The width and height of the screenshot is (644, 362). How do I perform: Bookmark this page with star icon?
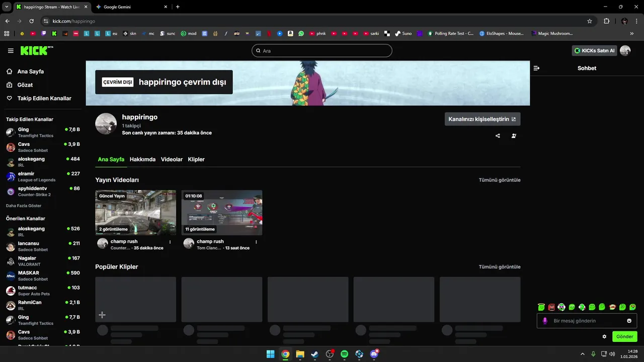coord(590,21)
